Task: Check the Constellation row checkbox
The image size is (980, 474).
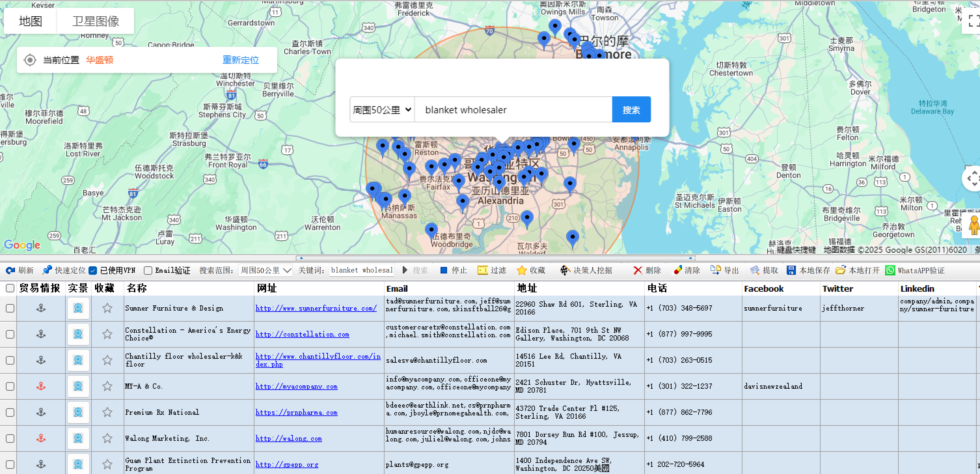Action: (x=10, y=334)
